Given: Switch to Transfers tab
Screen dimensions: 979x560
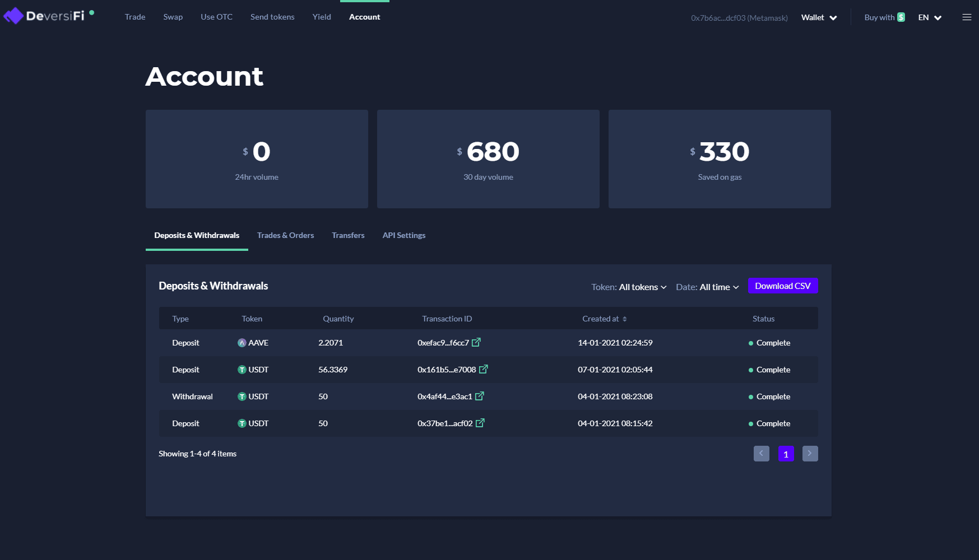Looking at the screenshot, I should (x=348, y=235).
